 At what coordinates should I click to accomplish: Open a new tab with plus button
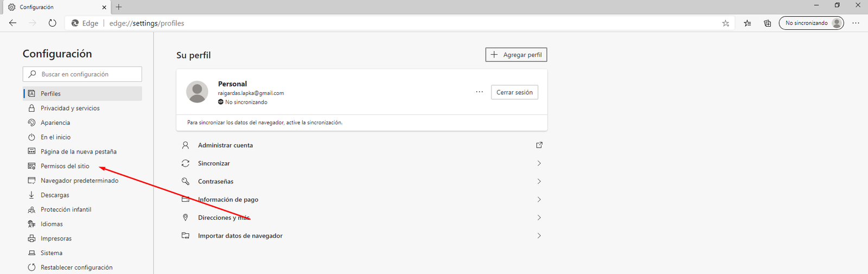[x=119, y=7]
